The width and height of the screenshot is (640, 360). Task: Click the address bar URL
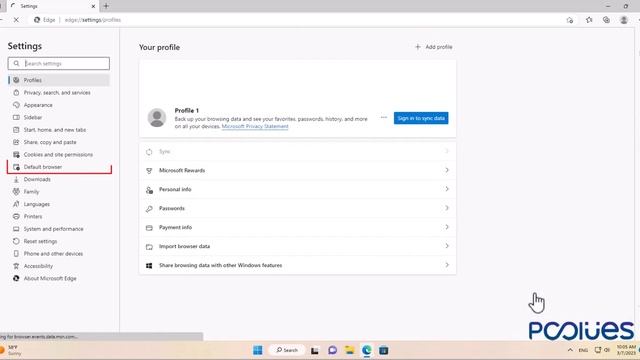click(93, 20)
